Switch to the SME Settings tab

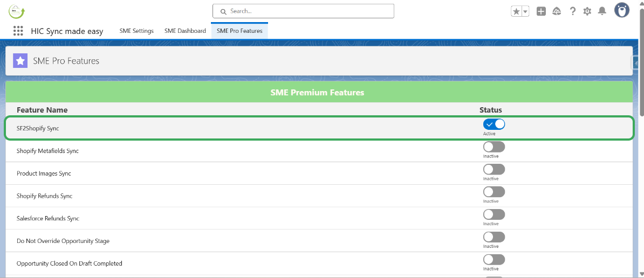[x=136, y=31]
